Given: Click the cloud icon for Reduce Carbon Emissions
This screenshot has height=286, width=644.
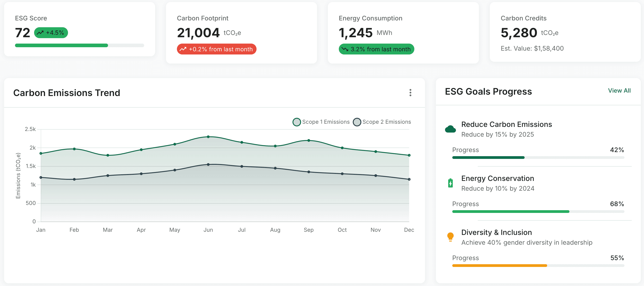Looking at the screenshot, I should (x=450, y=129).
